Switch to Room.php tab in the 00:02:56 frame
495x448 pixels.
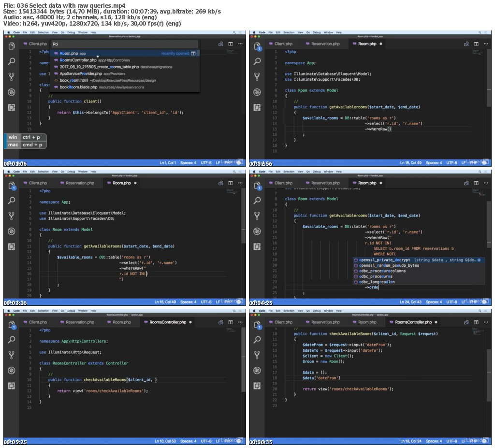[367, 44]
